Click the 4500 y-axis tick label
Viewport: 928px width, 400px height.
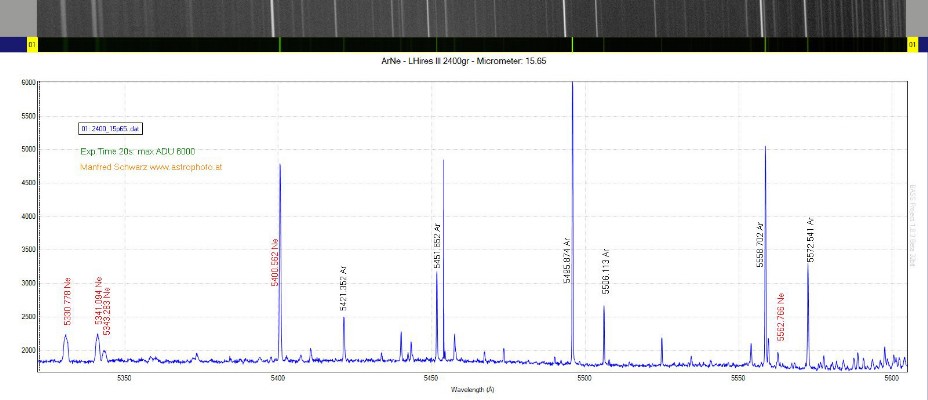(27, 183)
